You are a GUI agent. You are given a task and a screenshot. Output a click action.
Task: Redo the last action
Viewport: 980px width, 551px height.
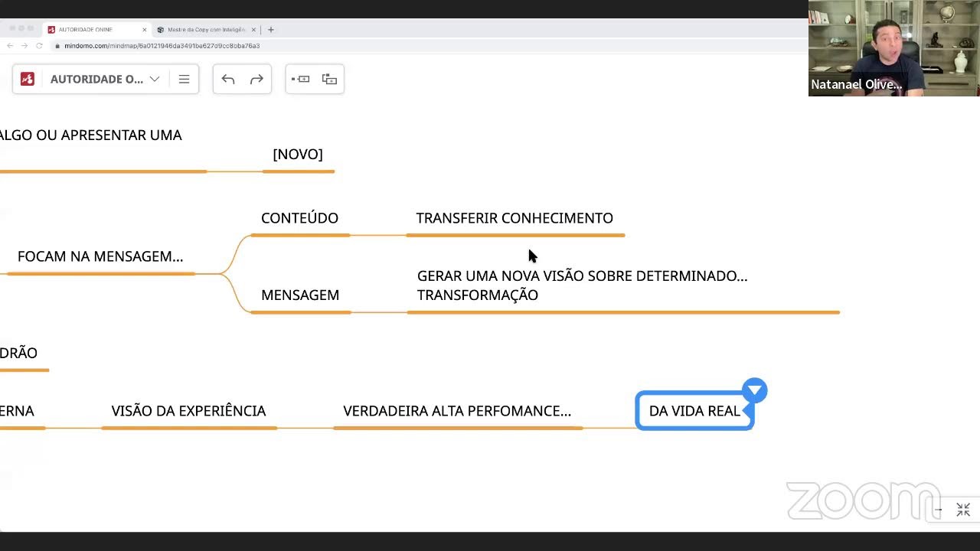[256, 79]
